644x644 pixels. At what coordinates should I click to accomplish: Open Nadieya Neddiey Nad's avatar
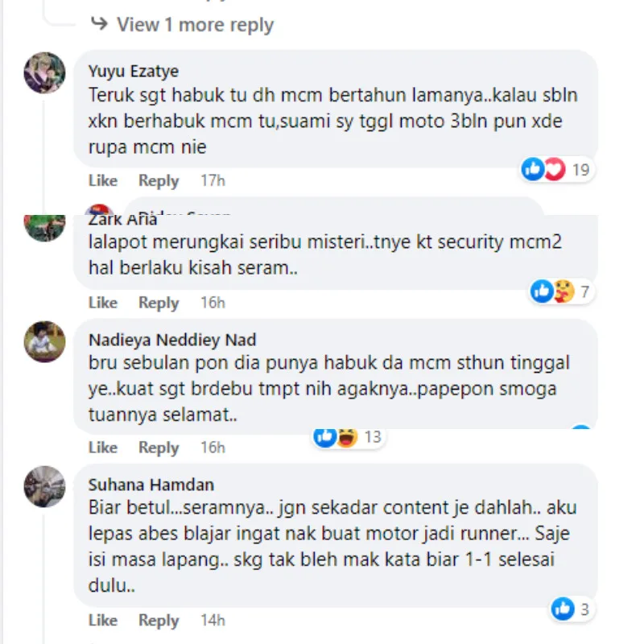(x=45, y=341)
